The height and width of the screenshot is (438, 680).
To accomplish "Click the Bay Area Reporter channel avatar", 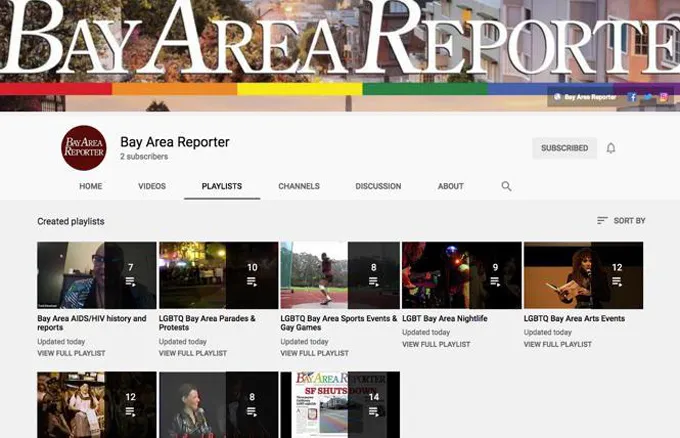I will (83, 148).
